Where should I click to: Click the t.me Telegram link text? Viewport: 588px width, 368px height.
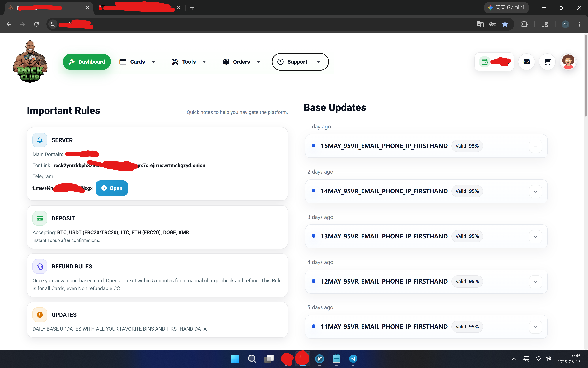(x=62, y=188)
